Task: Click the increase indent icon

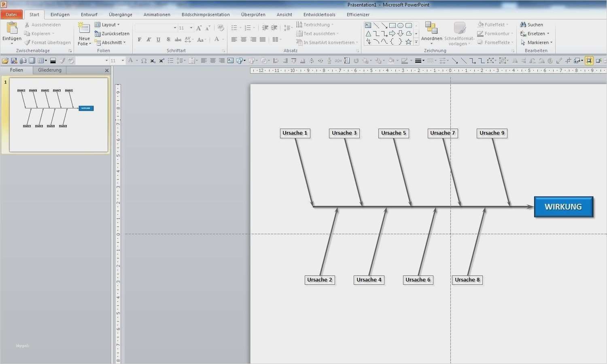Action: click(x=274, y=28)
